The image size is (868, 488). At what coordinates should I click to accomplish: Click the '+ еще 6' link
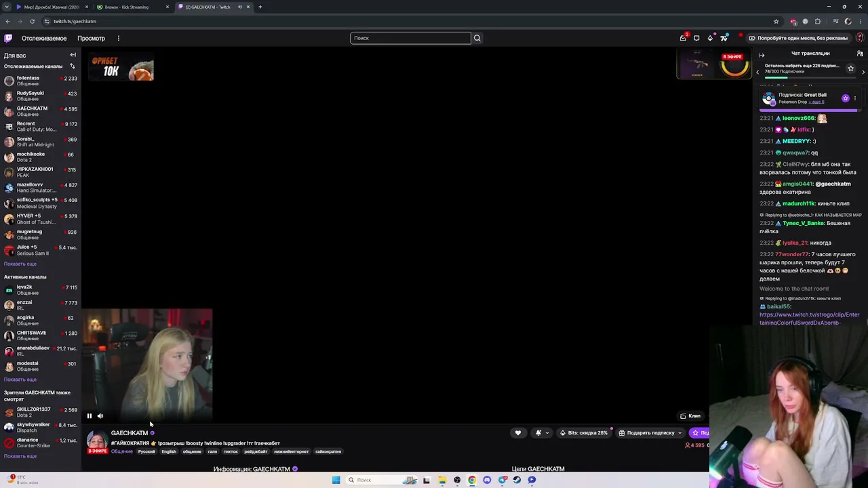tap(816, 102)
